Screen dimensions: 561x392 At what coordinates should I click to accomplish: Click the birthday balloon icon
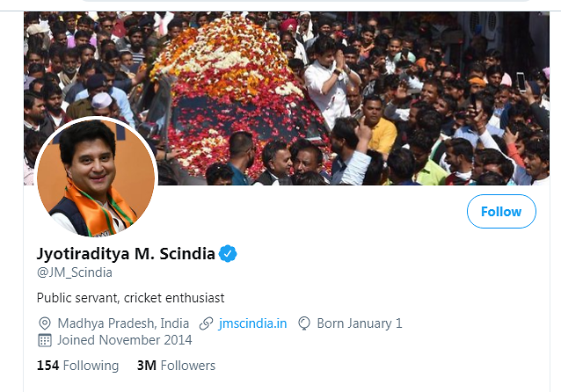pyautogui.click(x=305, y=323)
